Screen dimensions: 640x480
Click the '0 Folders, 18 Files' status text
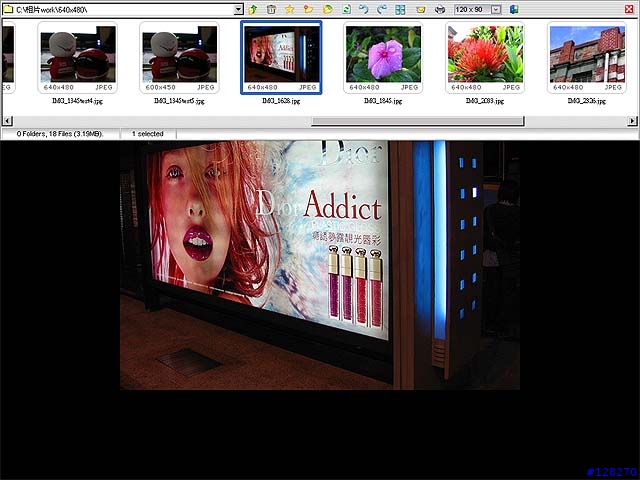60,134
